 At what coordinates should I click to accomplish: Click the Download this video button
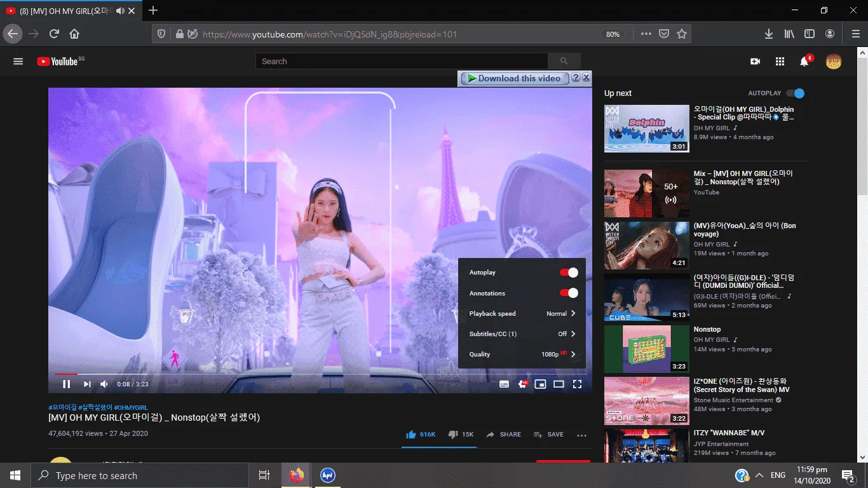[513, 78]
